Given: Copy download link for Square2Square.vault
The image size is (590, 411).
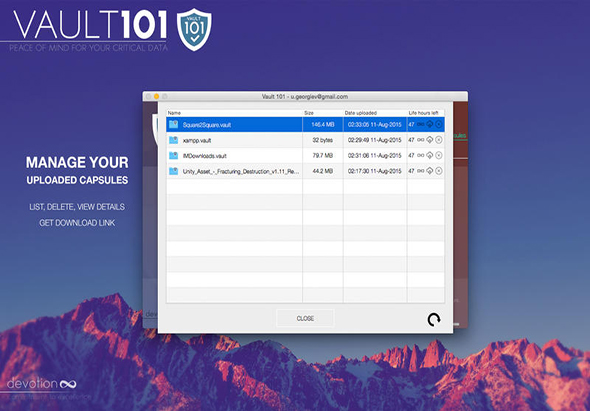Looking at the screenshot, I should pos(421,124).
